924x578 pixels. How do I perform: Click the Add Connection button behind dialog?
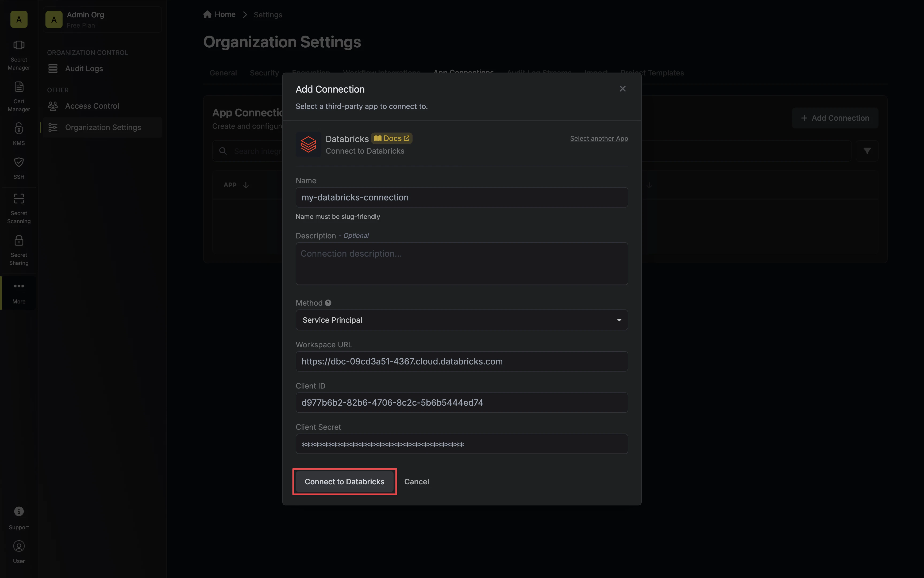(x=835, y=118)
